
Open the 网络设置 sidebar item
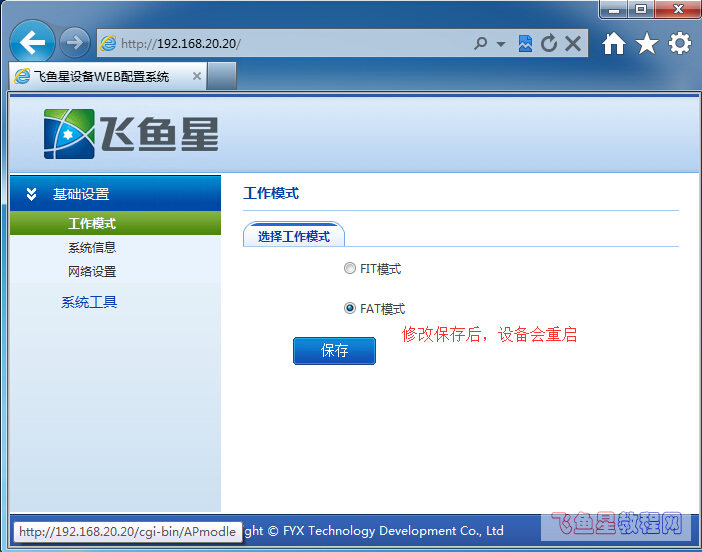92,271
